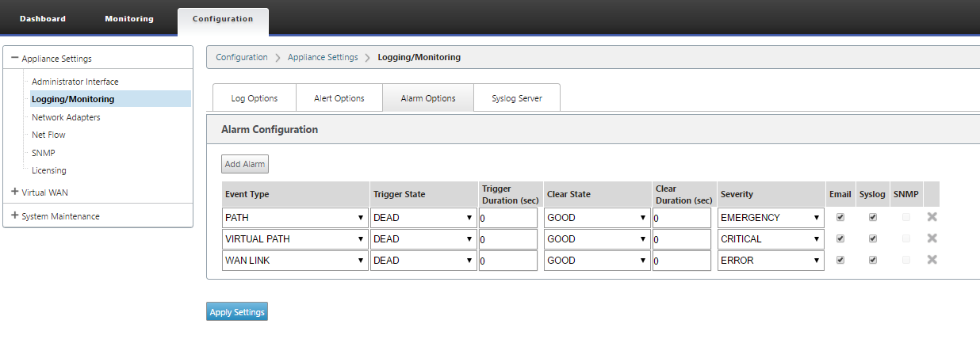Collapse the Appliance Settings section
980x343 pixels.
click(x=14, y=59)
